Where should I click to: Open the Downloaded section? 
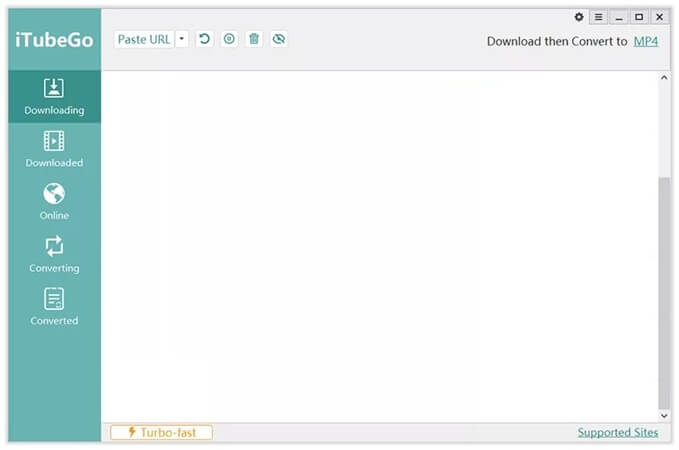54,149
